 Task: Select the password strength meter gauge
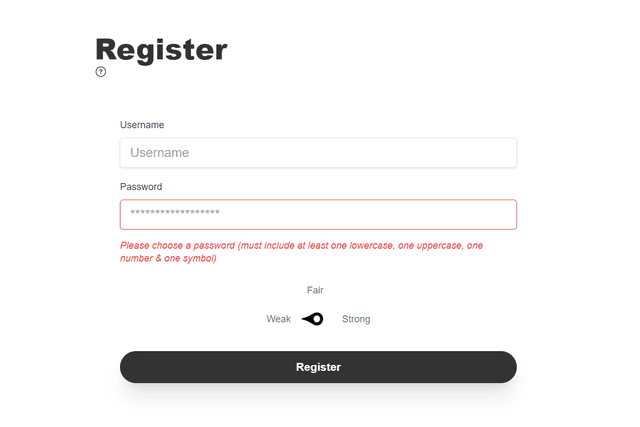313,319
